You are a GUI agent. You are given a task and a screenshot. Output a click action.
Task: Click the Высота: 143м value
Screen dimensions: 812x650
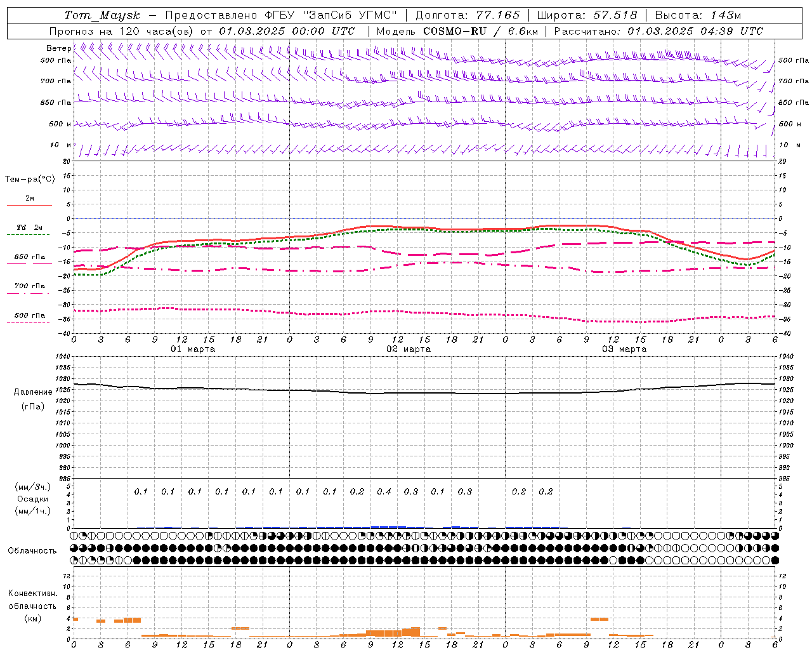(698, 15)
